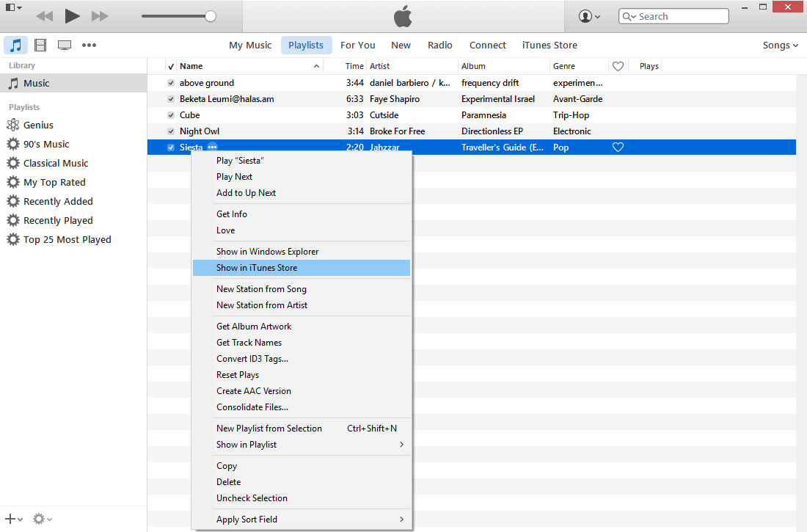Click the Love heart column header
This screenshot has width=807, height=532.
point(618,66)
